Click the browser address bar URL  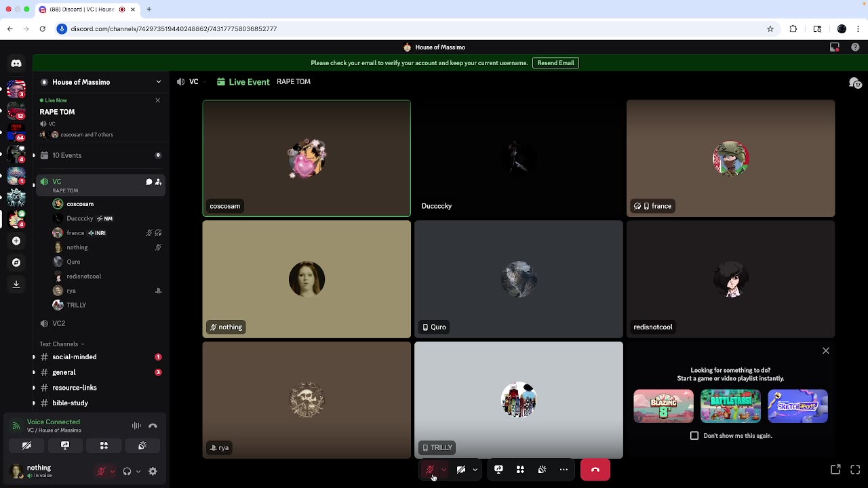174,29
